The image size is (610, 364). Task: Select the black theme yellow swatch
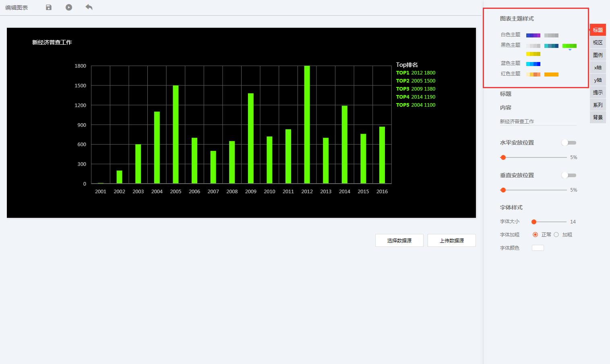(533, 54)
